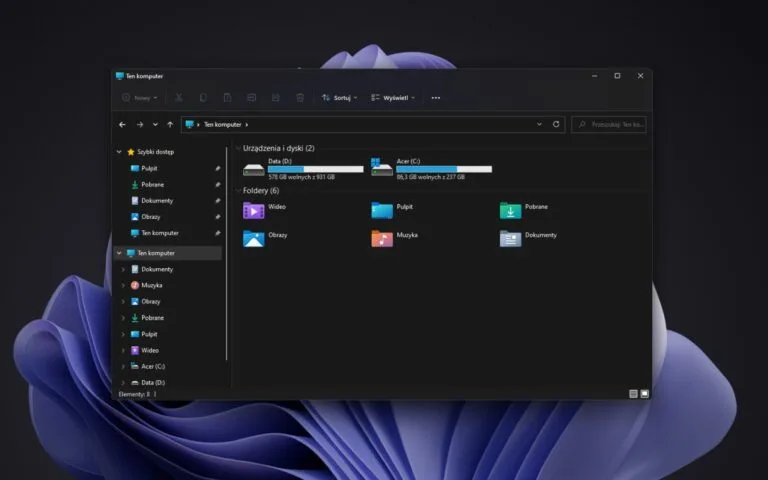This screenshot has width=768, height=480.
Task: Select Pulpit under Szybki dostęp
Action: [149, 168]
